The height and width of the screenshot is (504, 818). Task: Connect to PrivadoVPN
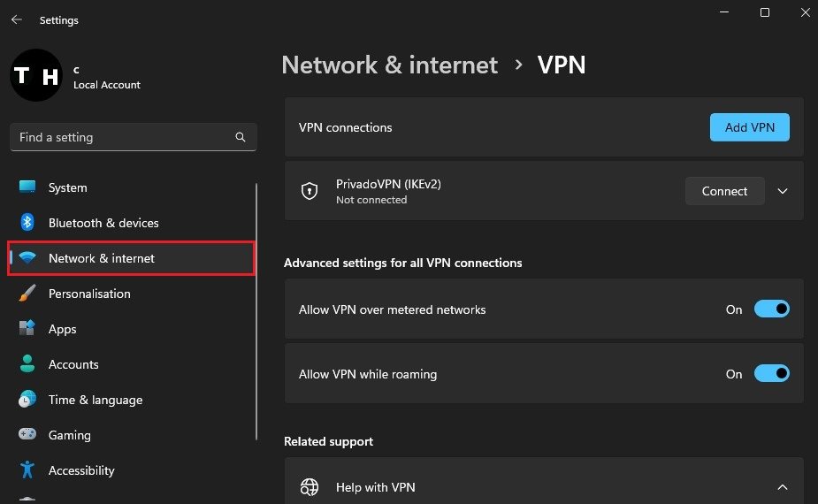point(724,191)
